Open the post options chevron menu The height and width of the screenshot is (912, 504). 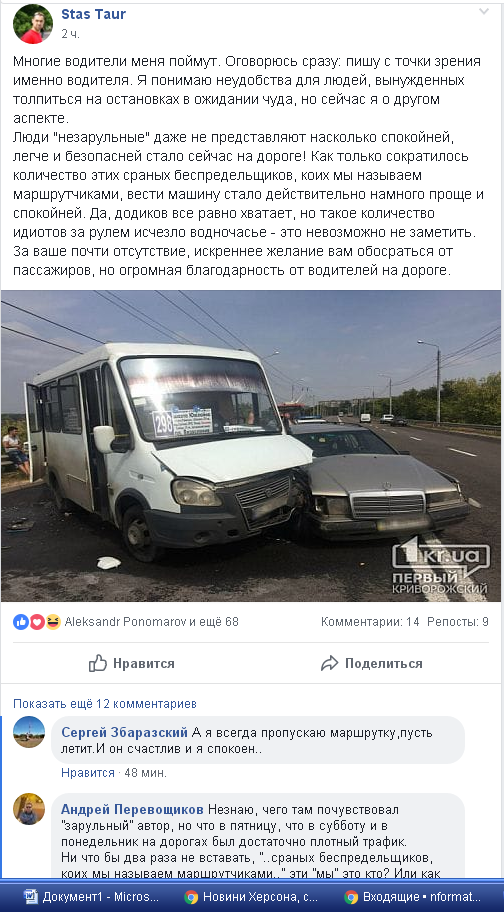point(484,12)
